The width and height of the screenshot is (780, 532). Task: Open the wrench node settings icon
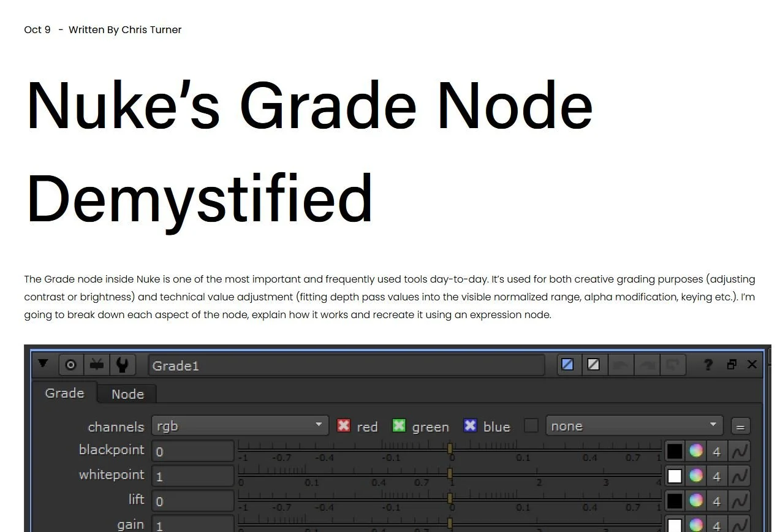pos(122,365)
